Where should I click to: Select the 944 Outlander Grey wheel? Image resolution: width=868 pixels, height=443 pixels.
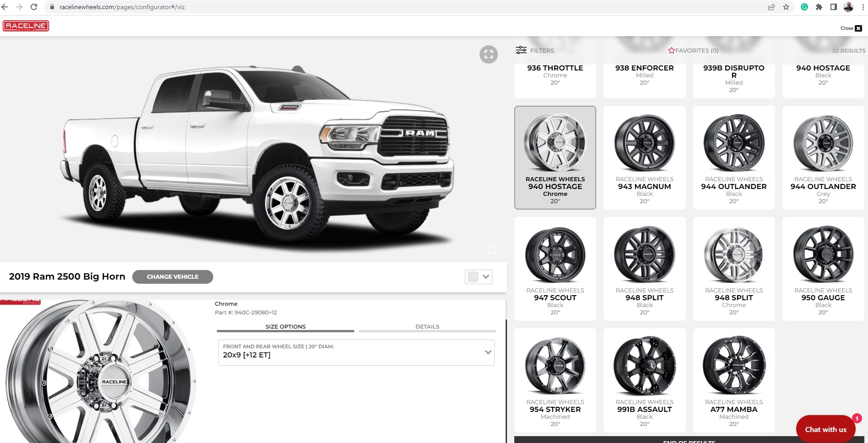click(823, 157)
